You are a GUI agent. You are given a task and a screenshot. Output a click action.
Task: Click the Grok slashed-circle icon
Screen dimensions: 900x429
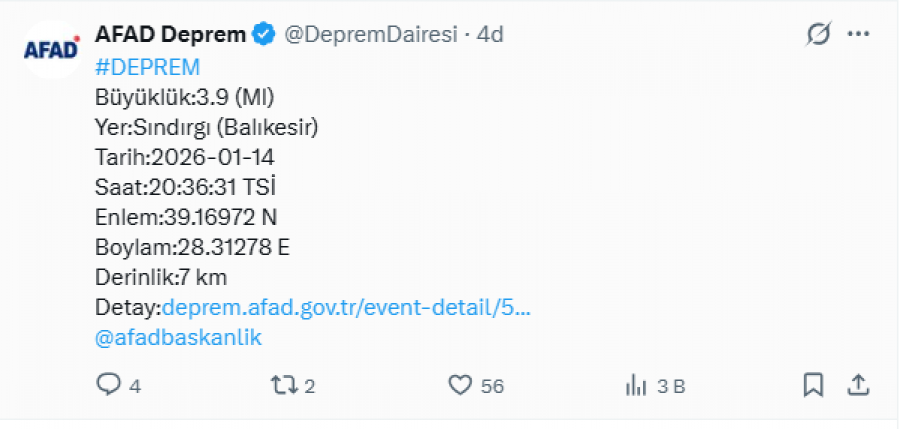click(x=818, y=35)
